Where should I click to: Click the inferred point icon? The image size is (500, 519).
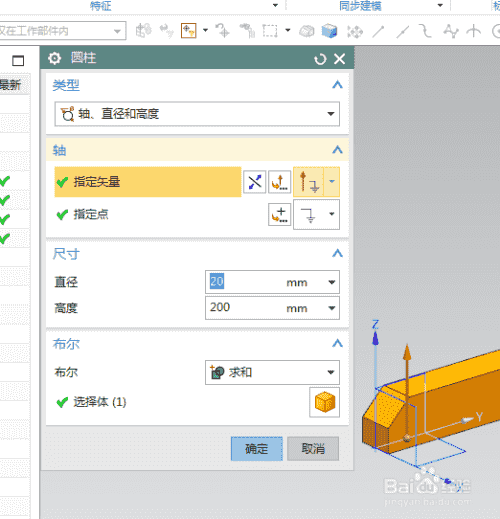pos(309,215)
